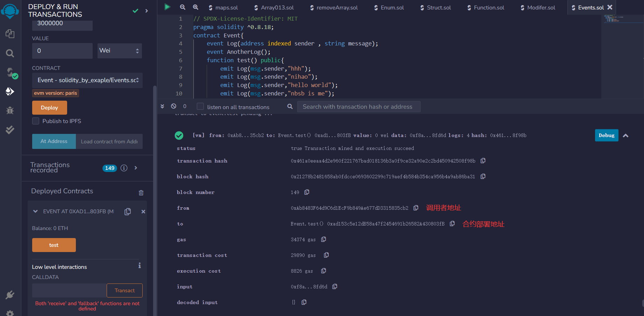
Task: Switch to the Function.sol tab
Action: pos(486,7)
